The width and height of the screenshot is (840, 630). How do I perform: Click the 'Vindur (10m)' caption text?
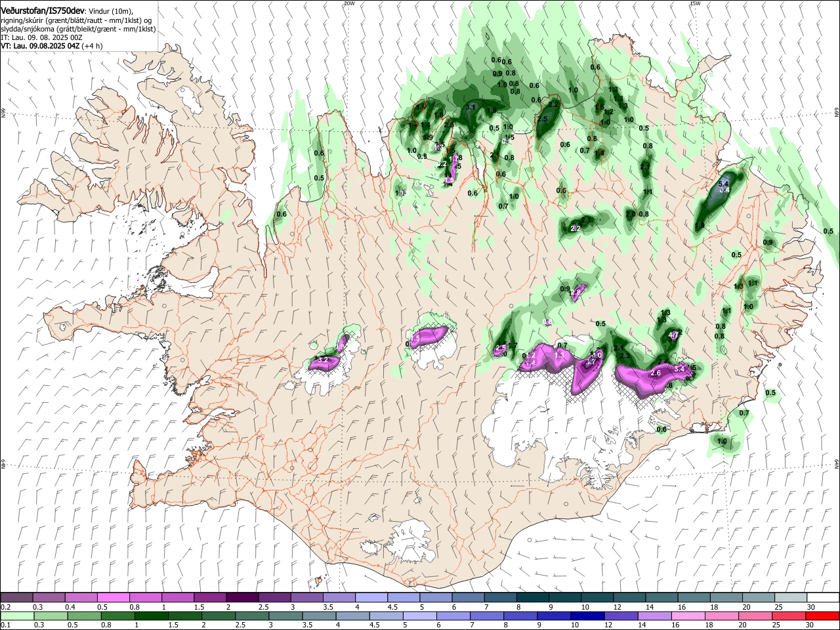point(110,10)
